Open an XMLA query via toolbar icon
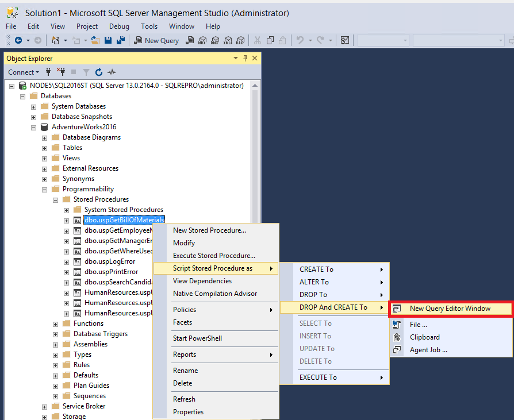This screenshot has width=514, height=420. (228, 40)
